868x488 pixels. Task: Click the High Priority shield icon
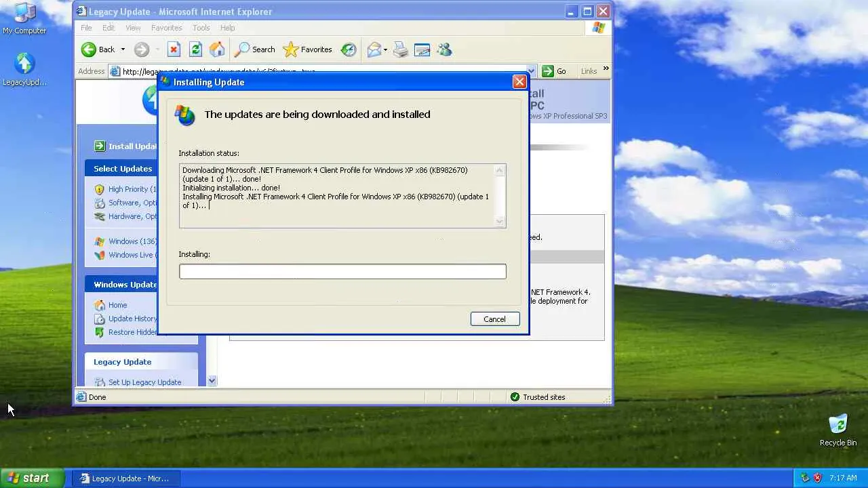pyautogui.click(x=100, y=190)
